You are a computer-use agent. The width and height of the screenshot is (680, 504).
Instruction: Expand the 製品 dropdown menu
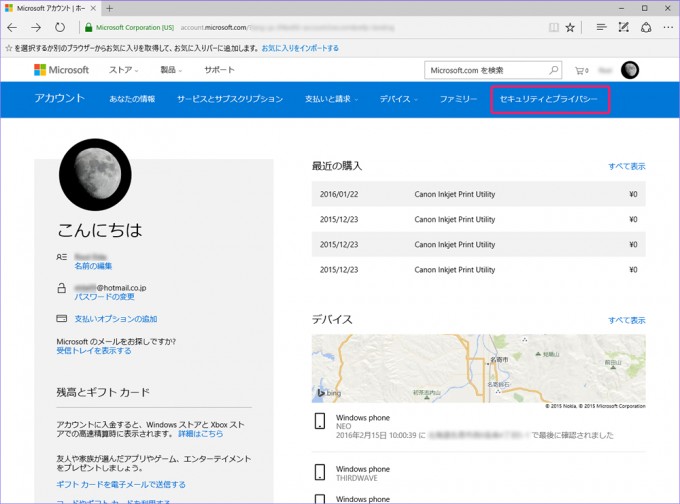(x=171, y=70)
